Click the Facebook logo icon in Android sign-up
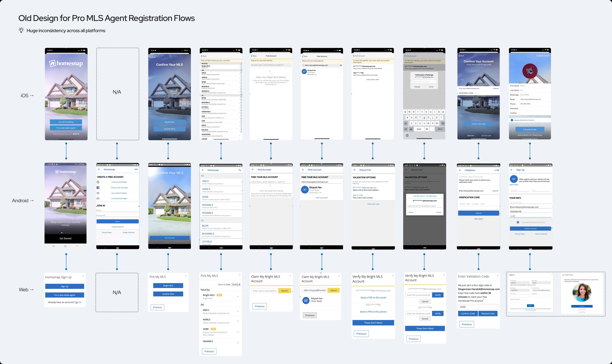 coord(98,188)
